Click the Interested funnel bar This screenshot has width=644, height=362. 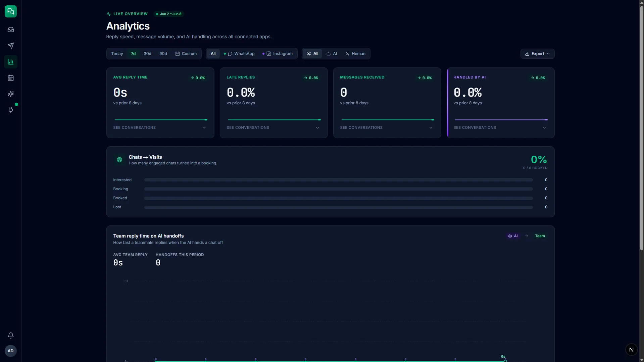(x=338, y=180)
